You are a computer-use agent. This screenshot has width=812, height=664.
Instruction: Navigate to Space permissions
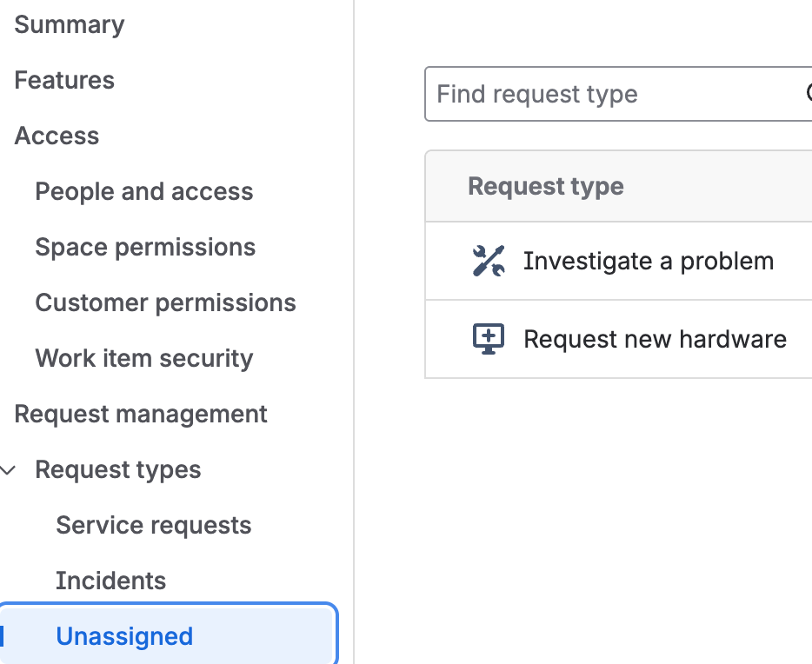click(x=145, y=247)
